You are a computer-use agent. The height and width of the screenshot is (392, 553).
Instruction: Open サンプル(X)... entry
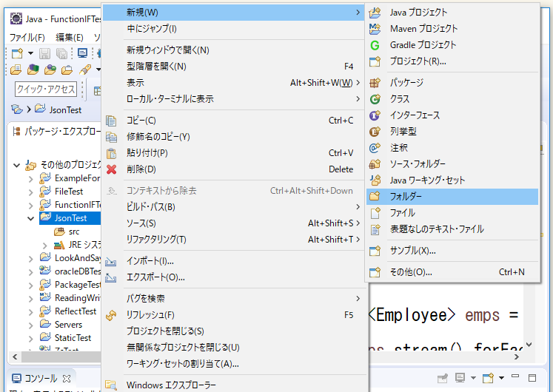pos(452,251)
